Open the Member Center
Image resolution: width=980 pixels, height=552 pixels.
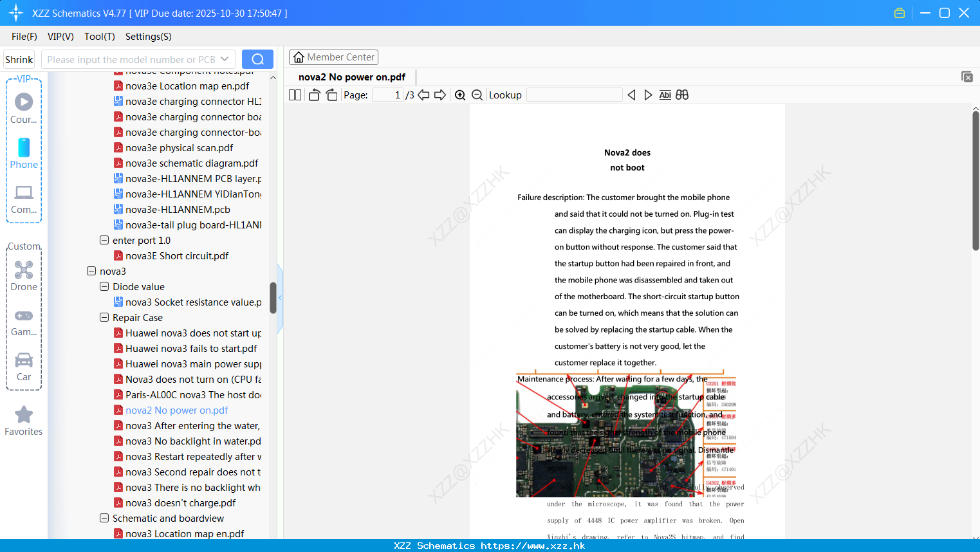(334, 57)
